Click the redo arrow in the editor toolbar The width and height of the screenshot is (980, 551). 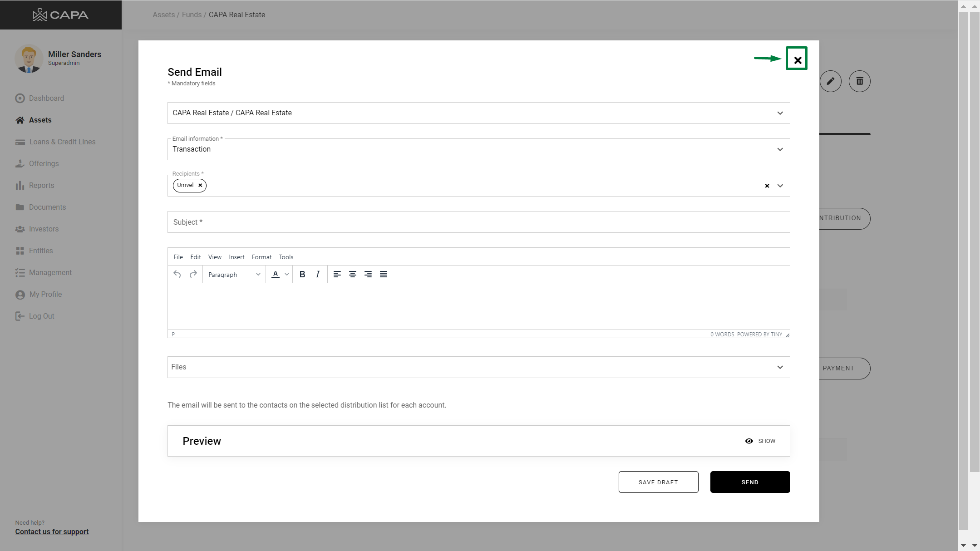[193, 274]
